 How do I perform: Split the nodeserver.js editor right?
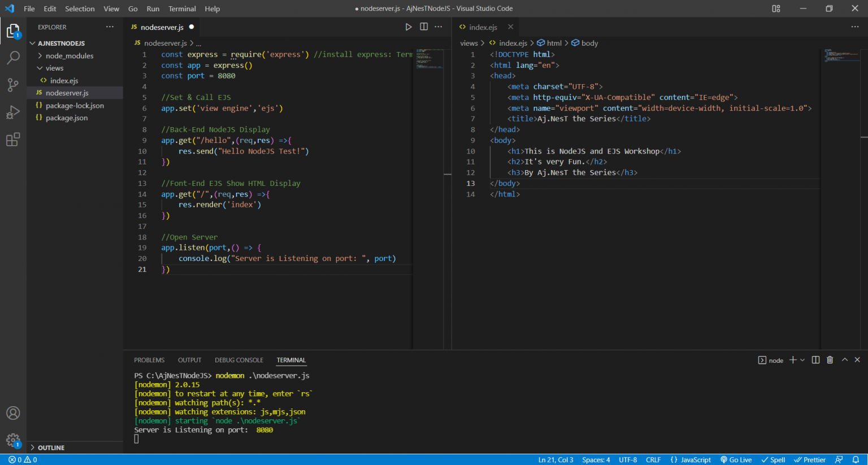(x=424, y=27)
